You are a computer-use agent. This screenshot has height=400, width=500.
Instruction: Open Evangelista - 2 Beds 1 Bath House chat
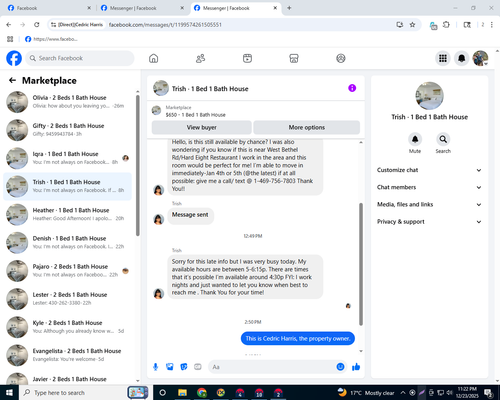click(x=67, y=355)
